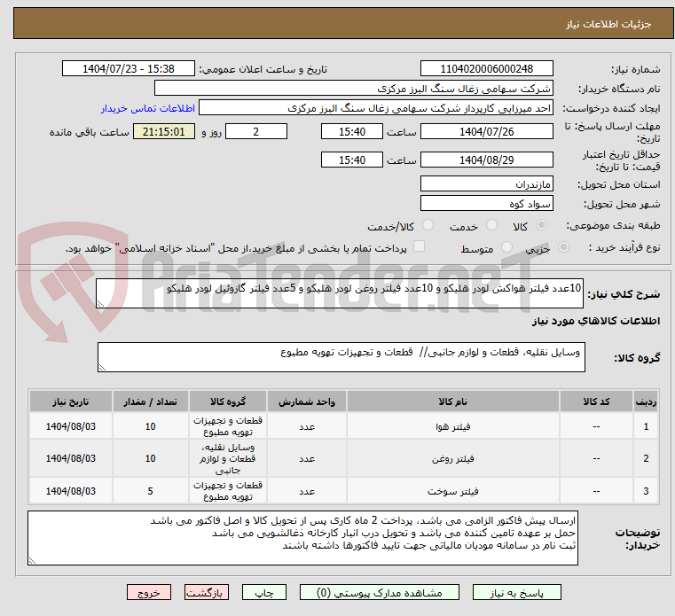This screenshot has height=616, width=675.
Task: Click the delivery city field سواد کوه
Action: (486, 204)
